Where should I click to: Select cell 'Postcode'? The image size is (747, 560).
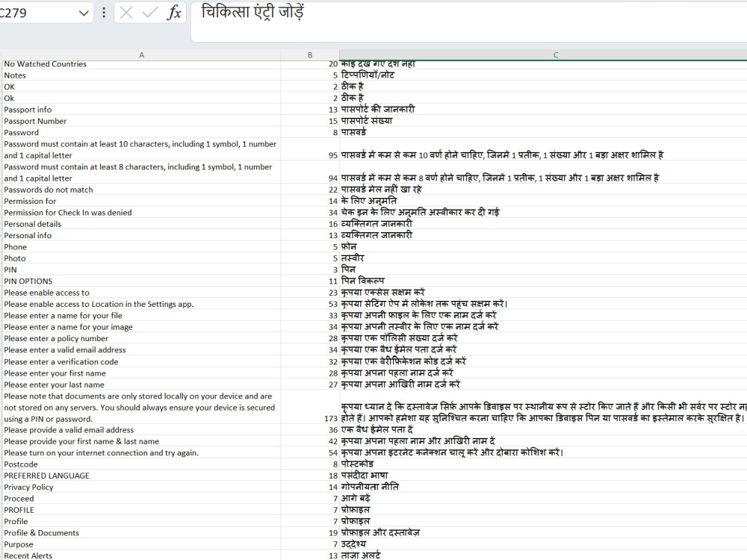[141, 464]
